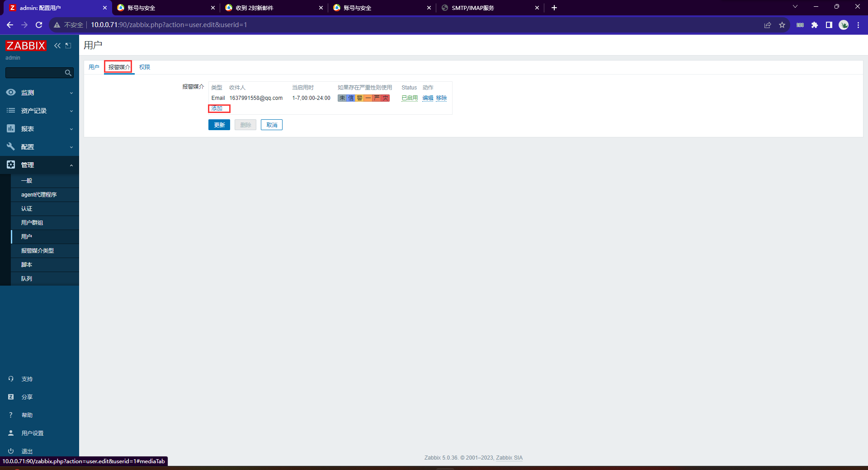Open 认证 in sidebar
The width and height of the screenshot is (868, 470).
(x=45, y=209)
